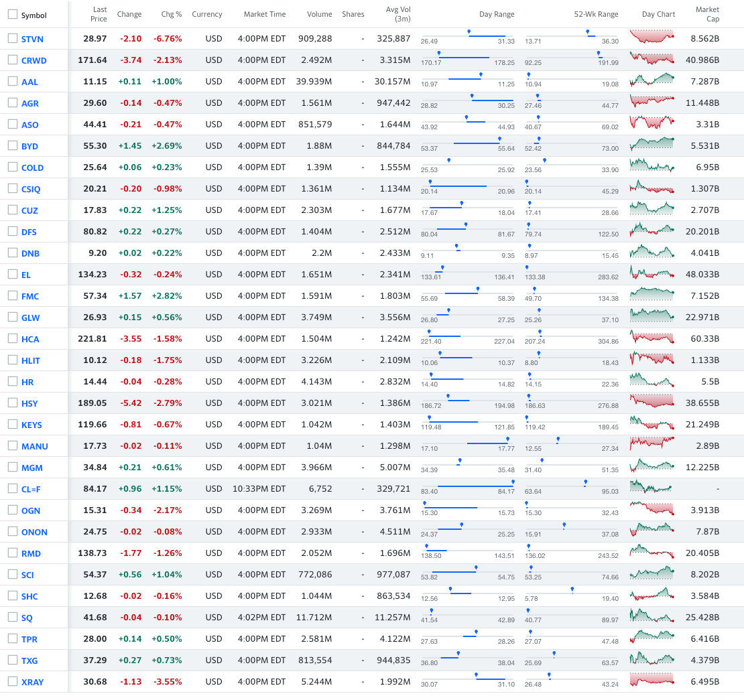Click XRAY percent change -3.55%
The image size is (744, 700).
click(168, 681)
